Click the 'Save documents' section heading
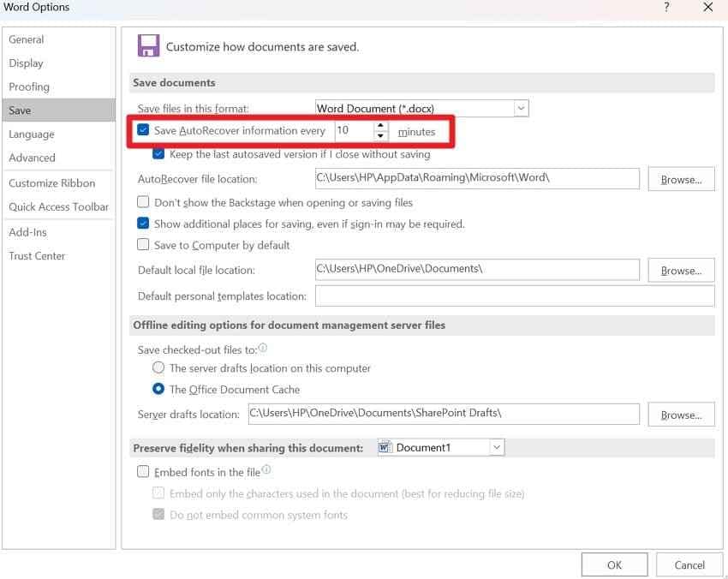The width and height of the screenshot is (728, 579). click(x=174, y=82)
